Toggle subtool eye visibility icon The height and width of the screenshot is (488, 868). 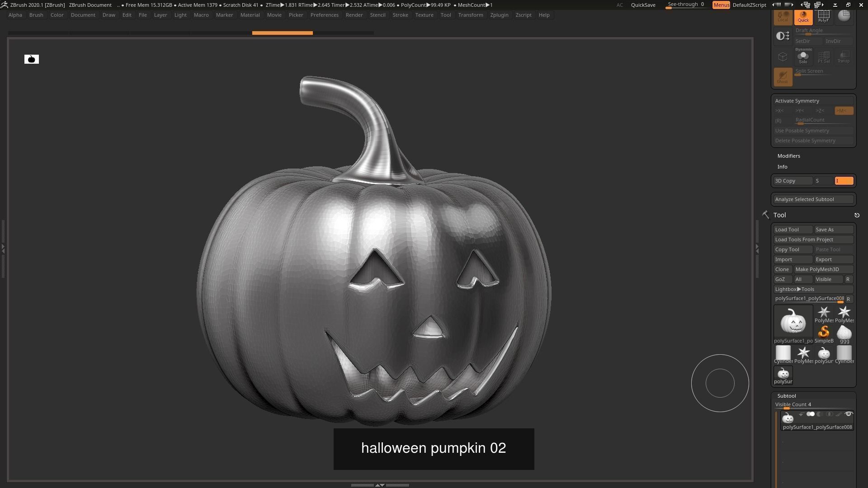click(x=849, y=414)
